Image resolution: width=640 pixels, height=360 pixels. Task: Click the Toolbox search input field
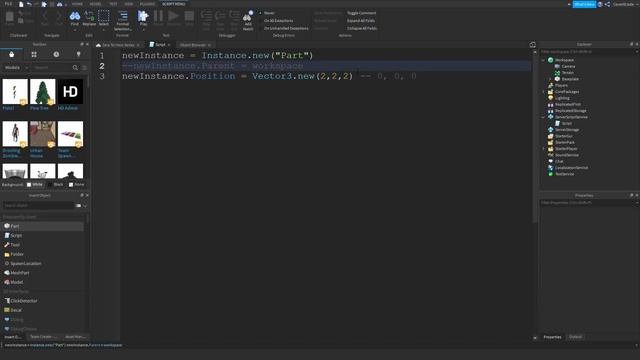click(51, 68)
